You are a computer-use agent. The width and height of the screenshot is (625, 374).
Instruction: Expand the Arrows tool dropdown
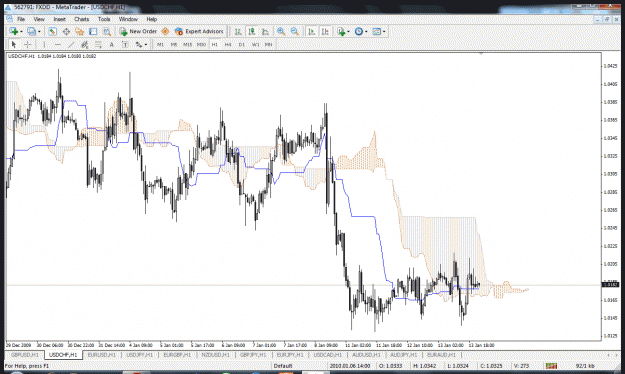[146, 44]
